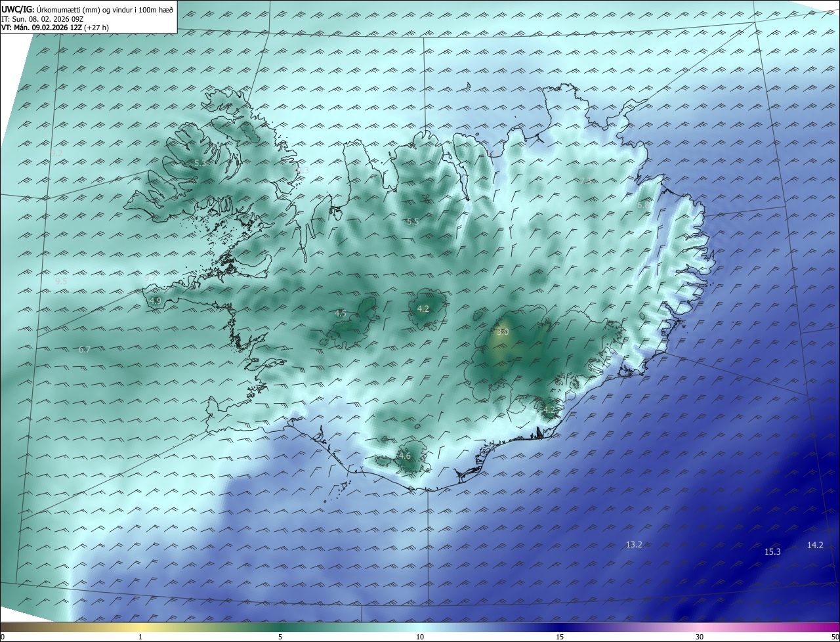Screen dimensions: 840x642
Task: Click the 9.5 value on the map
Action: (61, 281)
